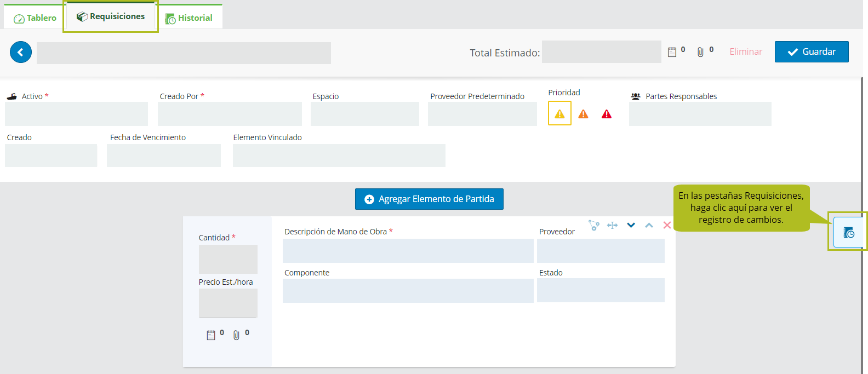Click the Fecha de Vencimiento field
The width and height of the screenshot is (868, 374).
164,156
